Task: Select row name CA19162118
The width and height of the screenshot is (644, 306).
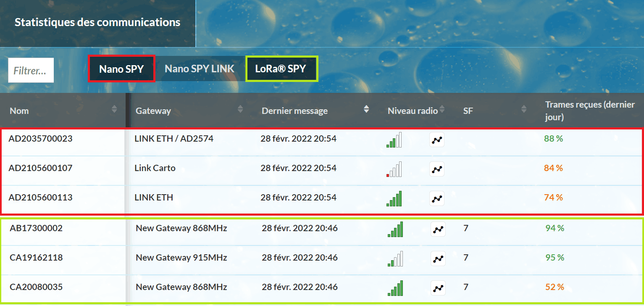Action: coord(36,258)
